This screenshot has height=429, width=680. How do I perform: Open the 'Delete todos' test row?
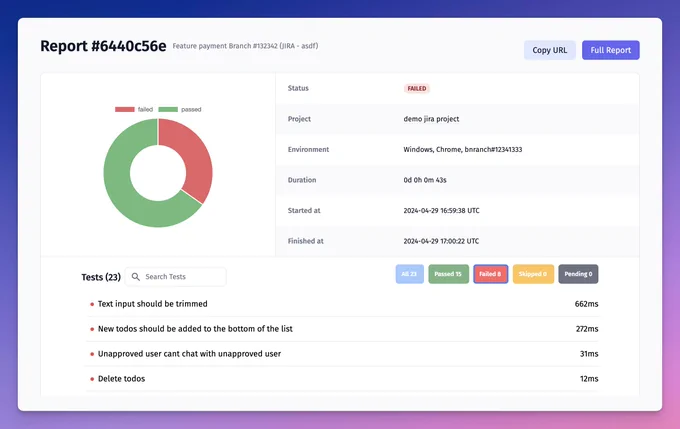click(343, 379)
